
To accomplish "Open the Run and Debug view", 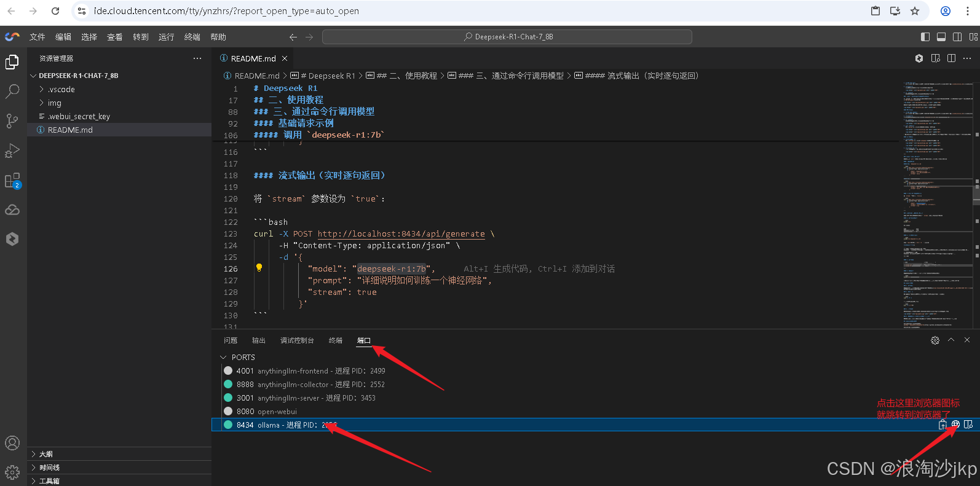I will [x=12, y=151].
